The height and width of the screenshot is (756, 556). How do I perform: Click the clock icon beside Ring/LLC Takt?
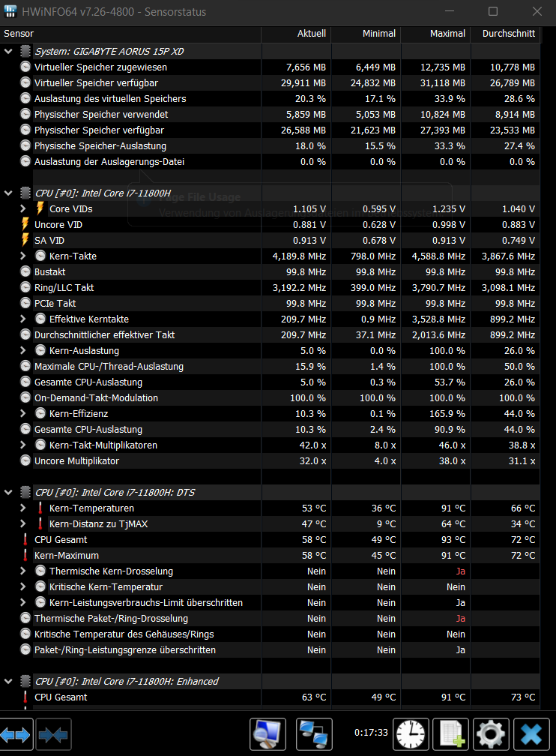tap(25, 287)
